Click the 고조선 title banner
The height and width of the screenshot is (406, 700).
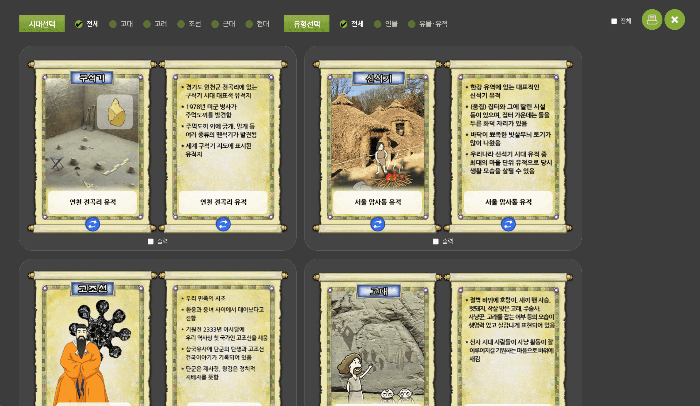[x=92, y=289]
